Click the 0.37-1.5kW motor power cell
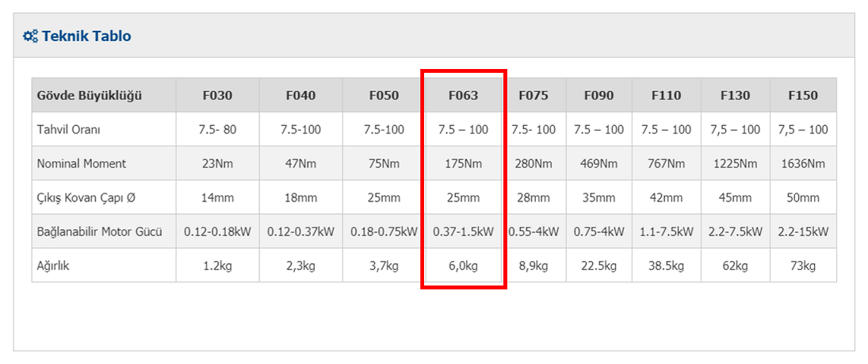The width and height of the screenshot is (868, 364). (464, 232)
